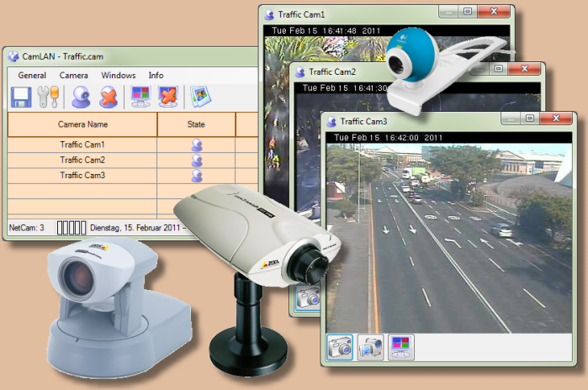Screen dimensions: 588x390
Task: Open the General menu
Action: click(32, 76)
